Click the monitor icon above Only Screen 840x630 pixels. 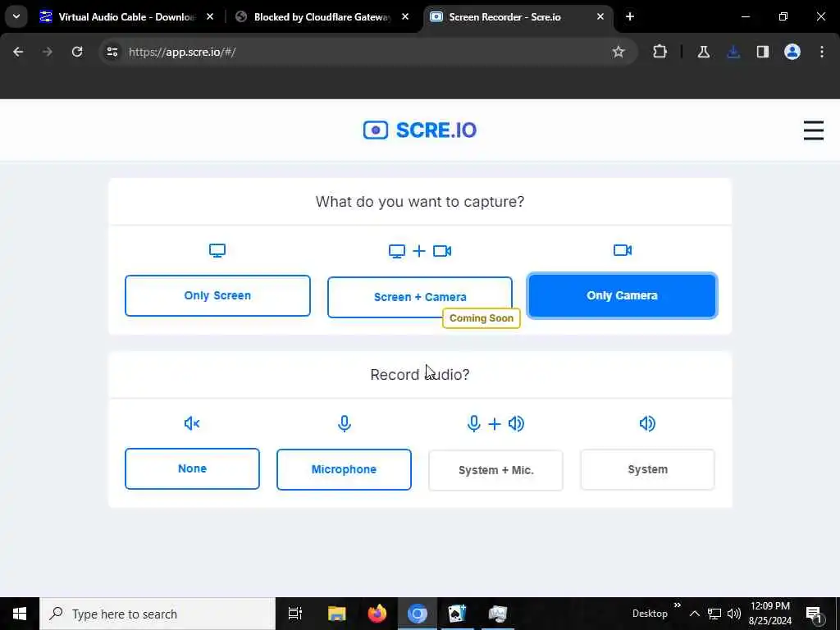[x=217, y=250]
